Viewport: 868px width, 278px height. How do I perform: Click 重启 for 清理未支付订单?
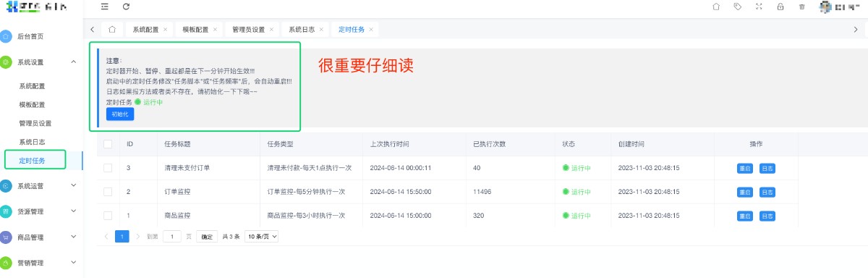745,168
